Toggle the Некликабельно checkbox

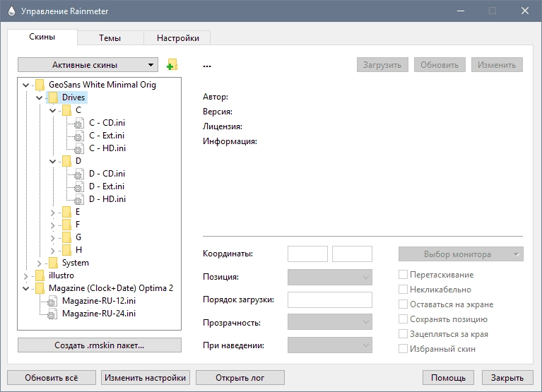pyautogui.click(x=403, y=290)
